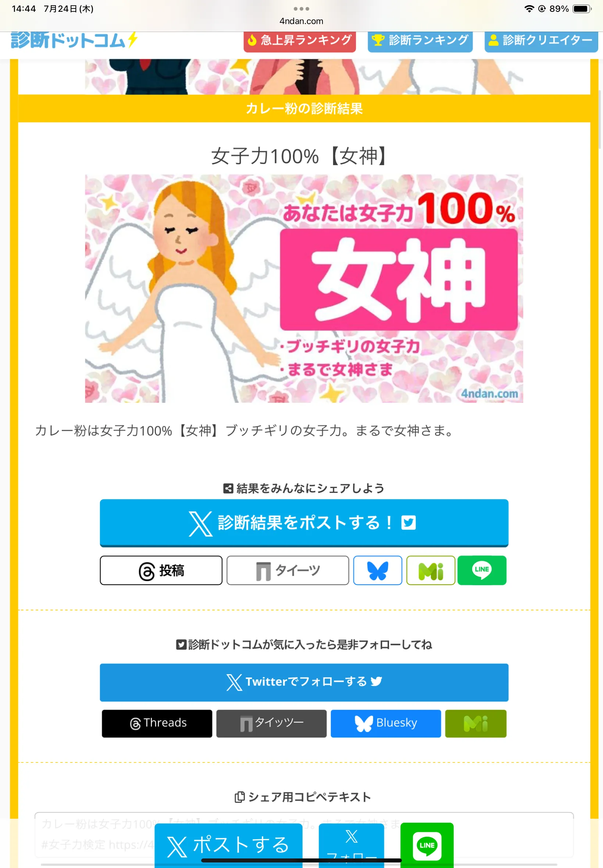The width and height of the screenshot is (603, 868).
Task: Follow on Misskey via green Mi button
Action: (476, 723)
